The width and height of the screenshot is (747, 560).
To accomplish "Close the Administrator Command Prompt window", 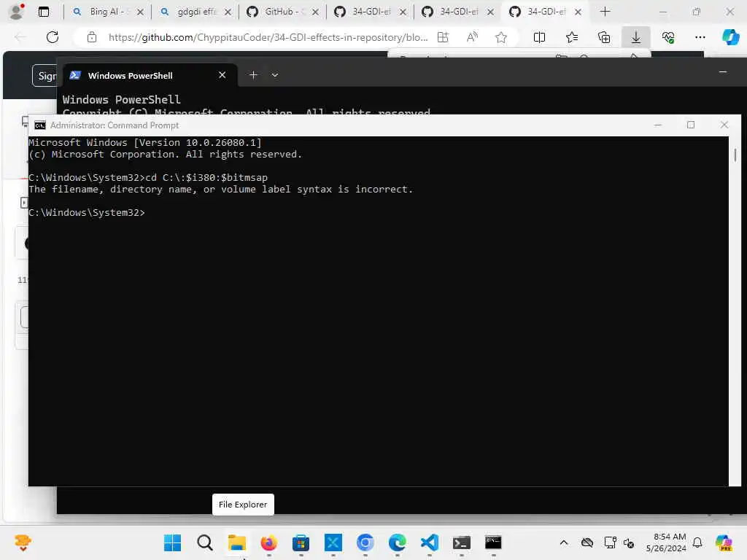I will click(724, 125).
